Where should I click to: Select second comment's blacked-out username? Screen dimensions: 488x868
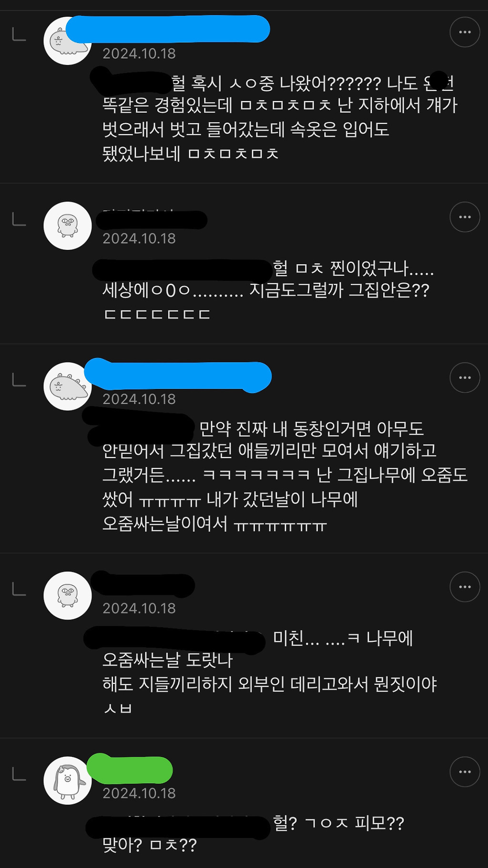point(152,220)
